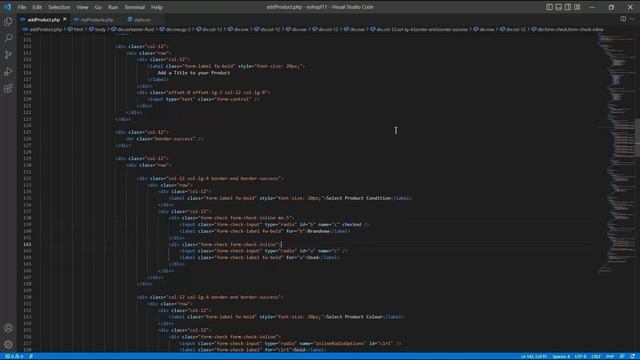Toggle primary side bar layout icon
The image size is (640, 360).
click(549, 7)
